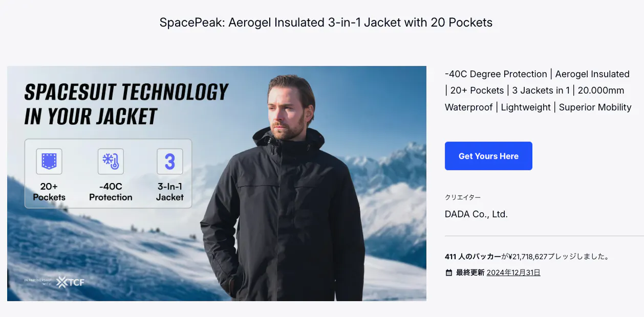
Task: Click the SpacePeak page title heading
Action: point(326,22)
